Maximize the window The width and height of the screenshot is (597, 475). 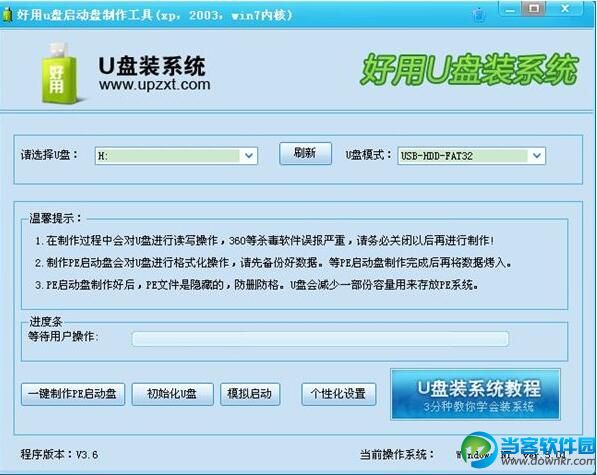coord(534,9)
